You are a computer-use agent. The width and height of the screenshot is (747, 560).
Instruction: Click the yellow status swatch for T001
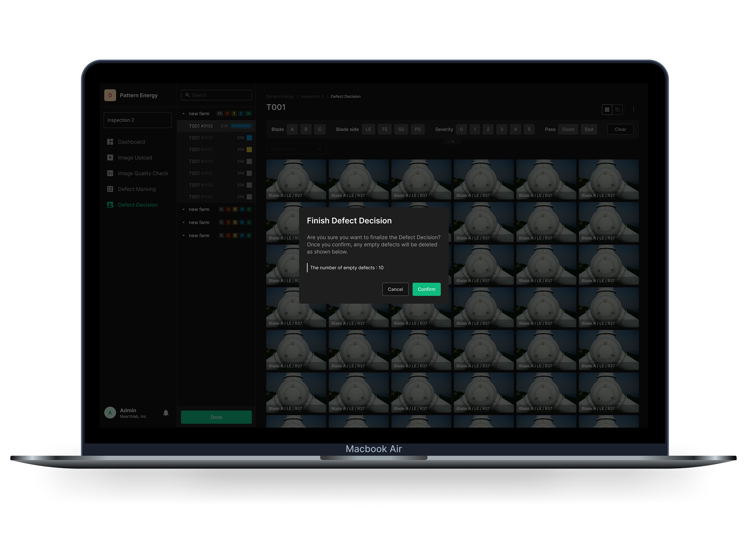(x=249, y=149)
